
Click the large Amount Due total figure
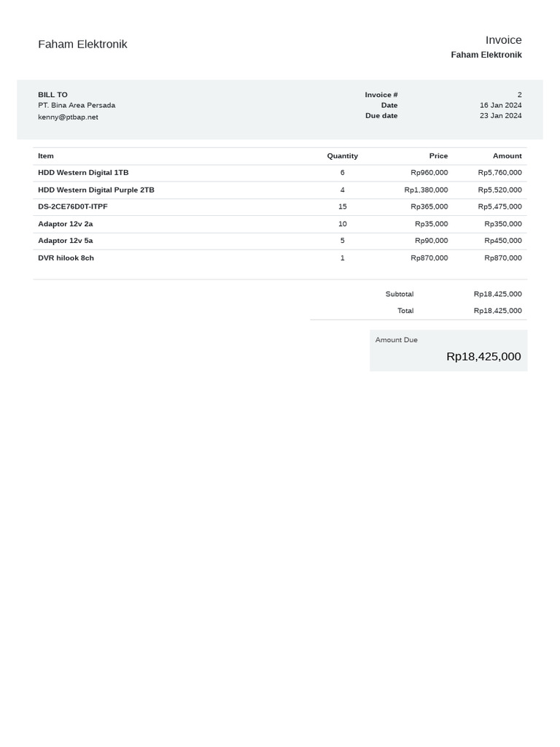pos(483,357)
